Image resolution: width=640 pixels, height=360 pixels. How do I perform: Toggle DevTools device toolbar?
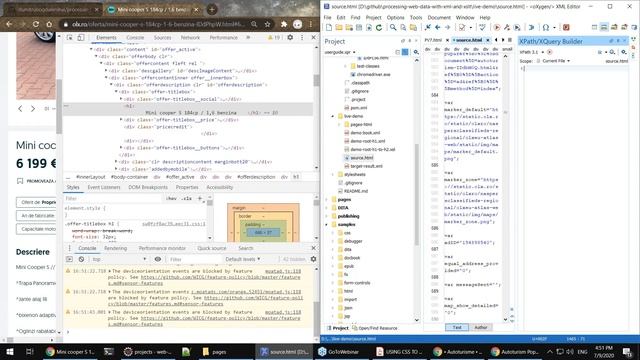point(81,38)
